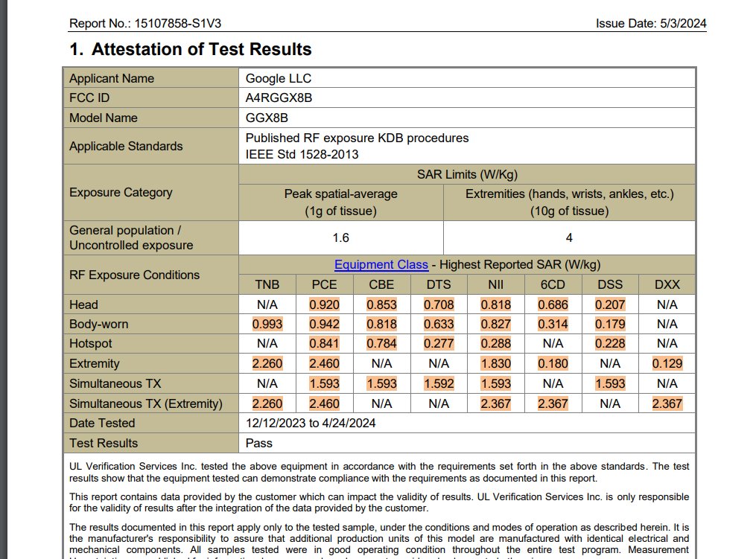
Task: Select highlighted Body-worn TNB value 0.993
Action: point(267,325)
